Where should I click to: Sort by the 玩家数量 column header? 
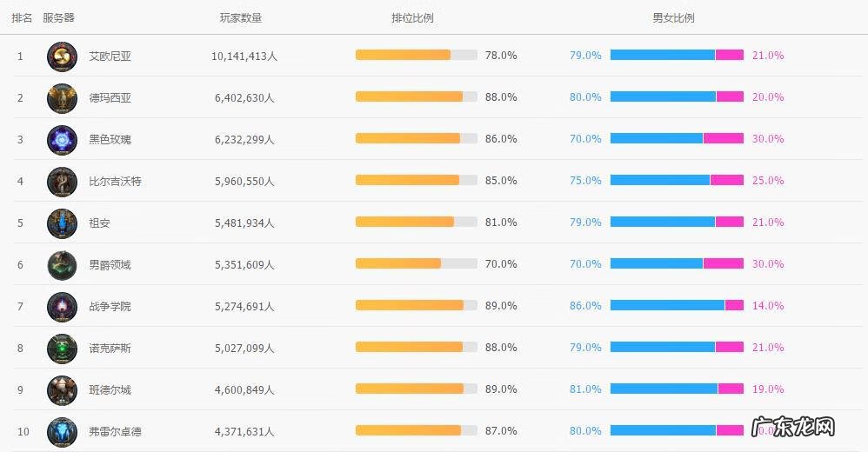pyautogui.click(x=241, y=17)
